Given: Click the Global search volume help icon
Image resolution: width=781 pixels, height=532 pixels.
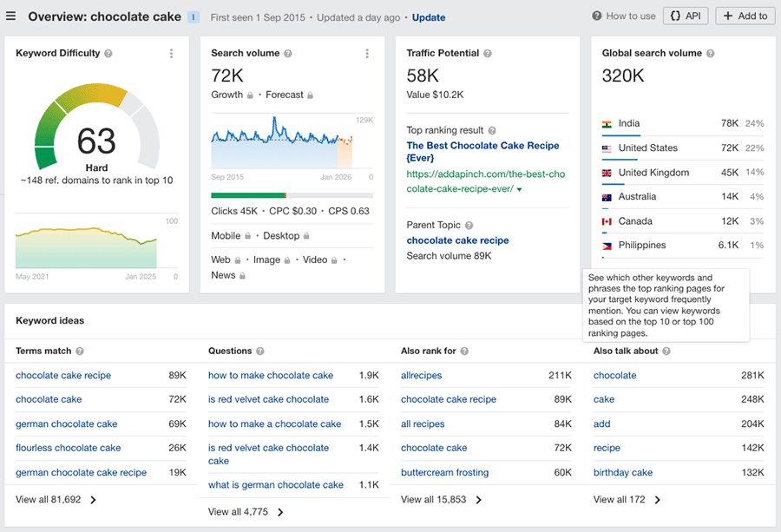Looking at the screenshot, I should click(710, 53).
